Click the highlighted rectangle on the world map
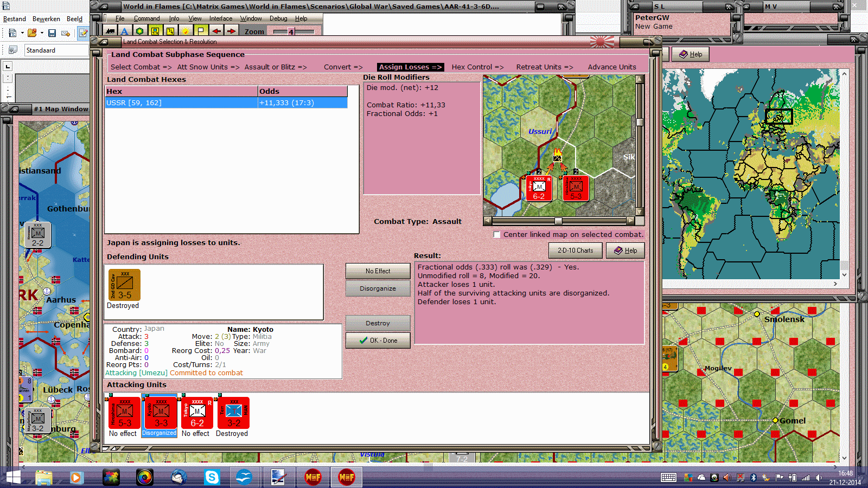Viewport: 868px width, 488px height. [x=778, y=117]
